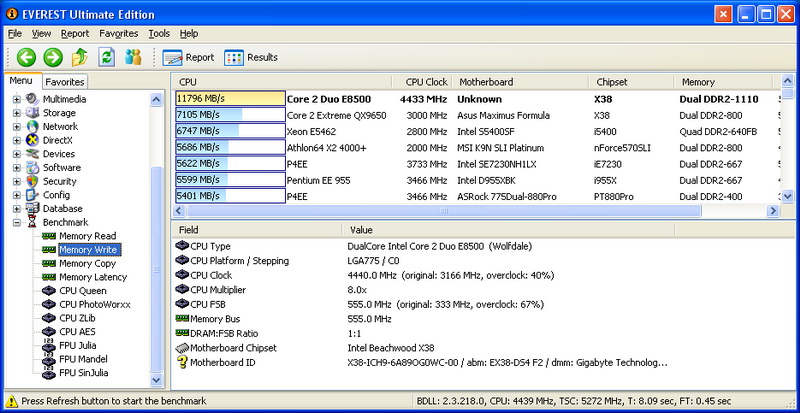The image size is (800, 413).
Task: Switch to the Favorites tab
Action: tap(64, 82)
